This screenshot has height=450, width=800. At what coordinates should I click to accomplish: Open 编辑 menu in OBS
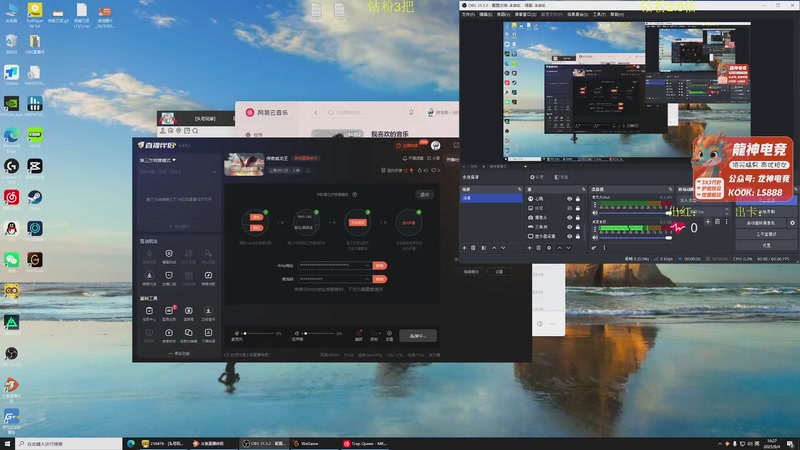click(486, 14)
